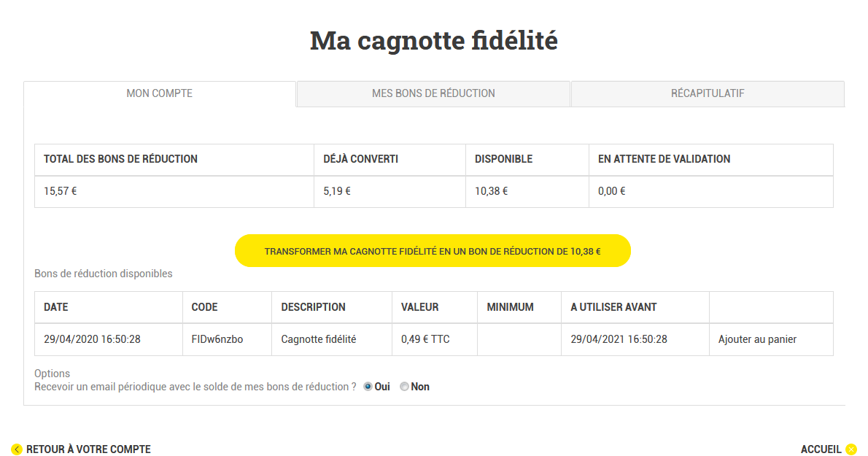Go to ACCUEIL link
868x456 pixels.
(x=821, y=449)
